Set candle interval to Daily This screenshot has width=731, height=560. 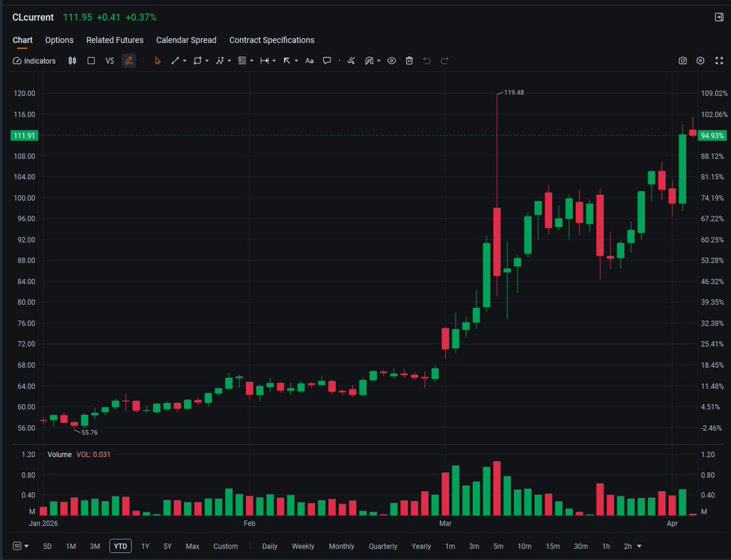pyautogui.click(x=270, y=546)
